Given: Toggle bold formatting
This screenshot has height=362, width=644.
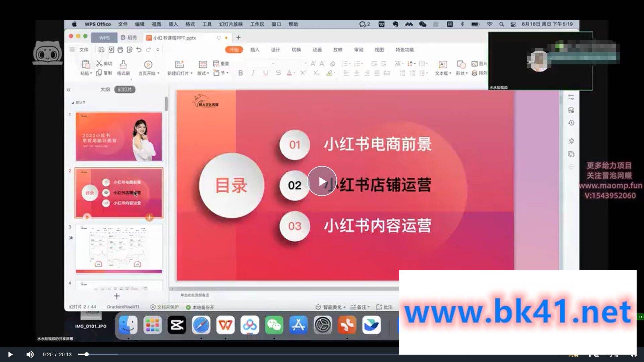Looking at the screenshot, I should [x=240, y=73].
